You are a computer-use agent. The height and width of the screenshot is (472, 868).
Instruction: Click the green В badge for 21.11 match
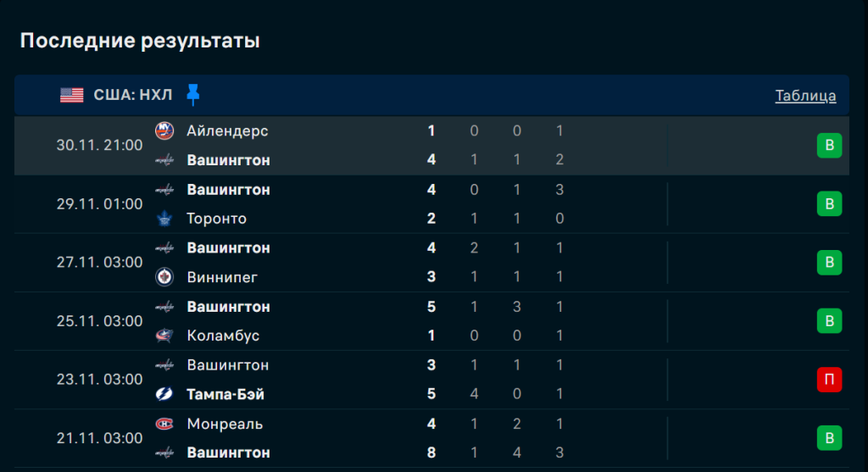[x=829, y=438]
